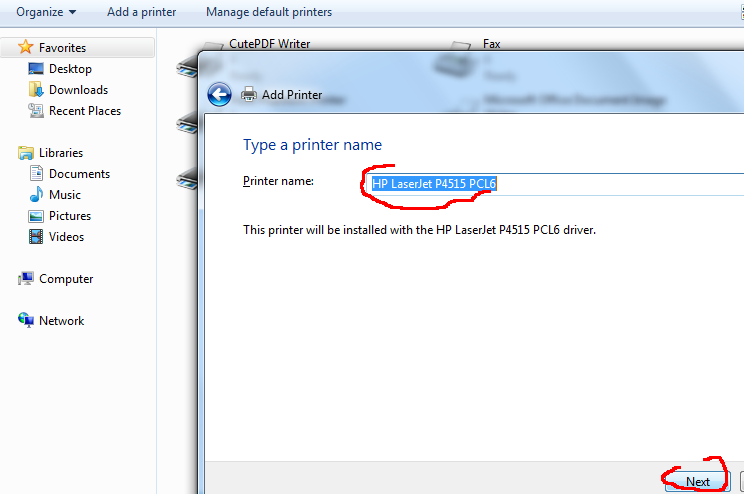Click the Computer icon in navigation pane
744x494 pixels.
[26, 279]
